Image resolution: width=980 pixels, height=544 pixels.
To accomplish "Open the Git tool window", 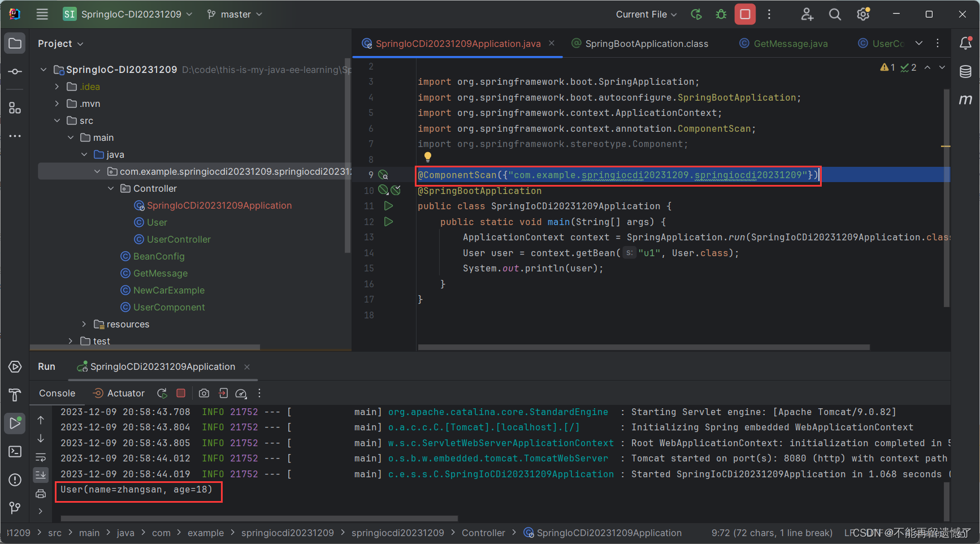I will coord(15,508).
